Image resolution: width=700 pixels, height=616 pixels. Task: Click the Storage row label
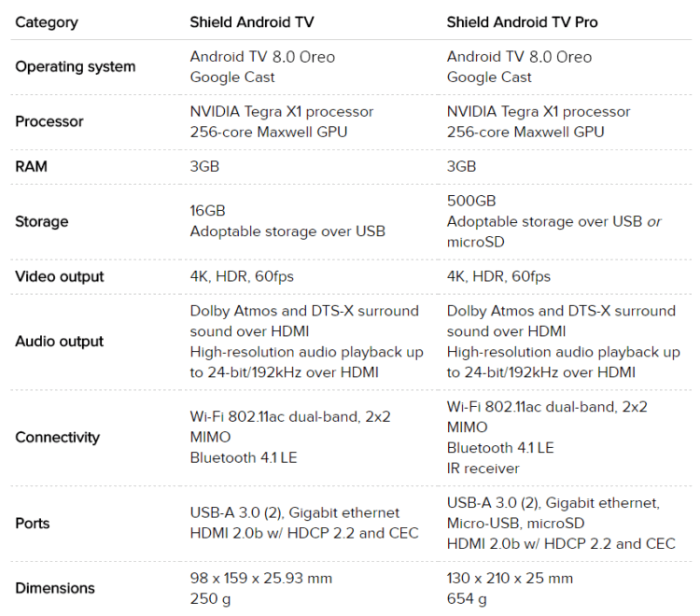(x=42, y=221)
